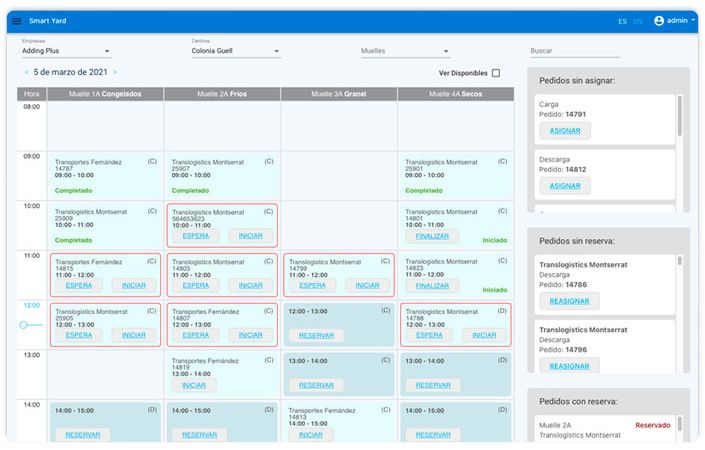Click the Reservado status label
Viewport: 705px width, 450px height.
(653, 425)
